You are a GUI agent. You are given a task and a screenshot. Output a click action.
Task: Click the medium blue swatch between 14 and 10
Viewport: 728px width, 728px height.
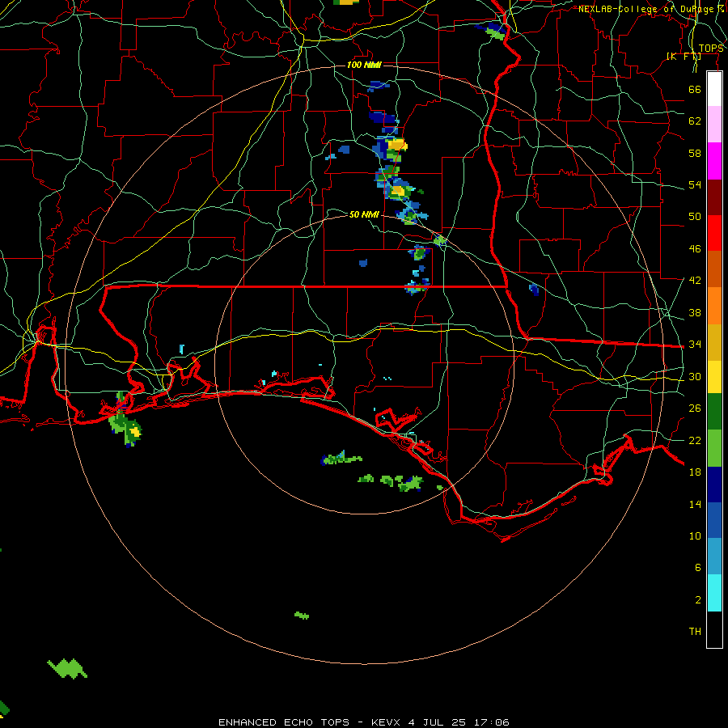(x=714, y=520)
